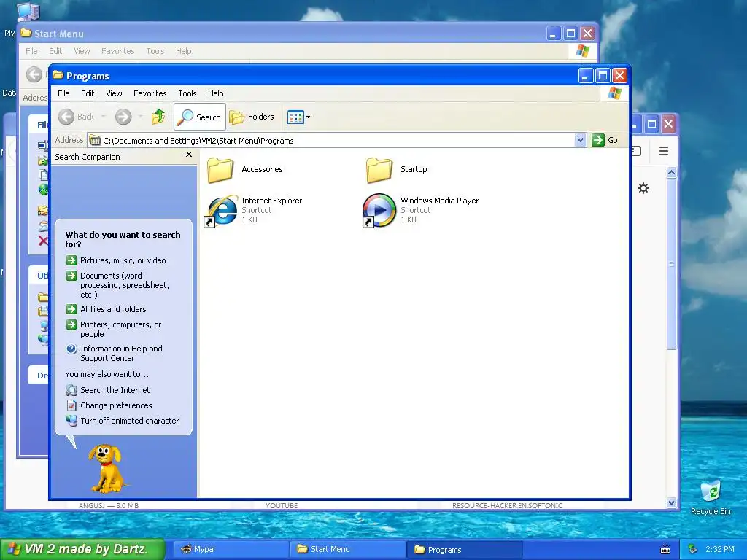The width and height of the screenshot is (747, 560).
Task: Click the Start Menu window title folder icon
Action: (x=26, y=33)
